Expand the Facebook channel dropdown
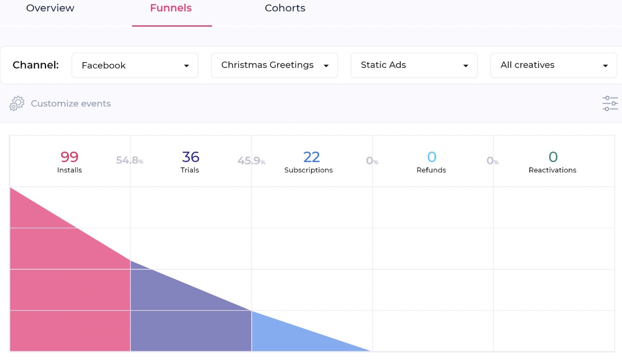 [x=135, y=66]
